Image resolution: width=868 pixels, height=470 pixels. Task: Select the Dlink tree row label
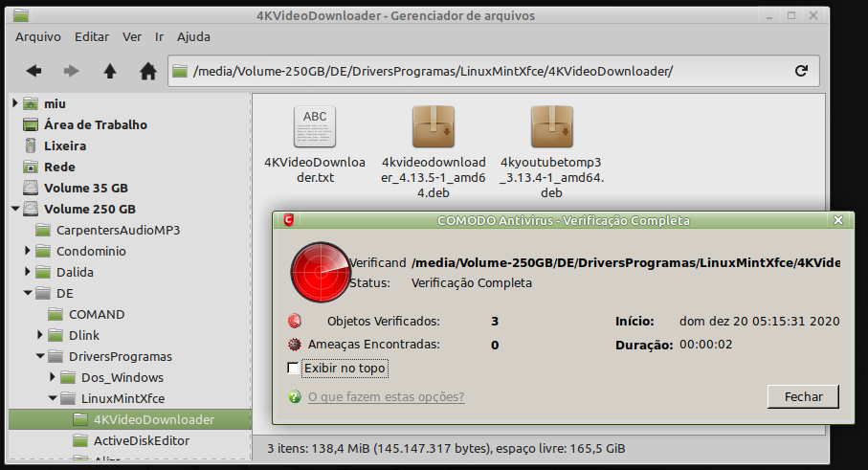[x=84, y=335]
